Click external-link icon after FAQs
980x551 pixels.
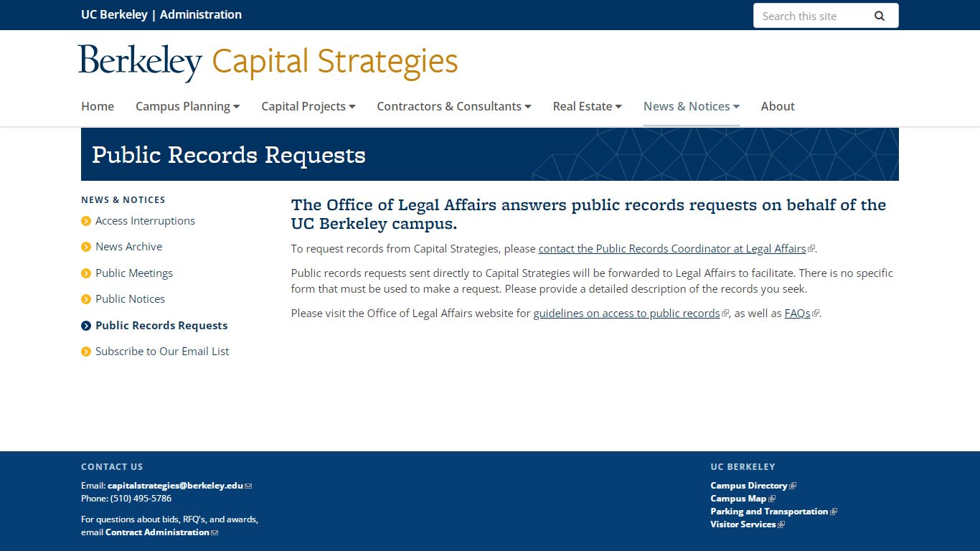[x=815, y=314]
